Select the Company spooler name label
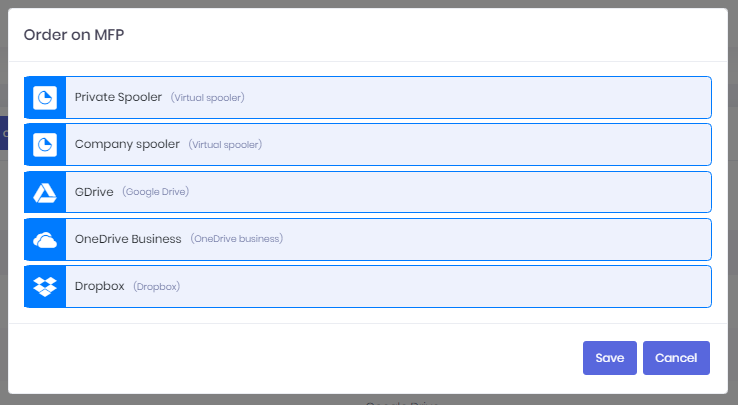This screenshot has width=738, height=405. pyautogui.click(x=127, y=144)
